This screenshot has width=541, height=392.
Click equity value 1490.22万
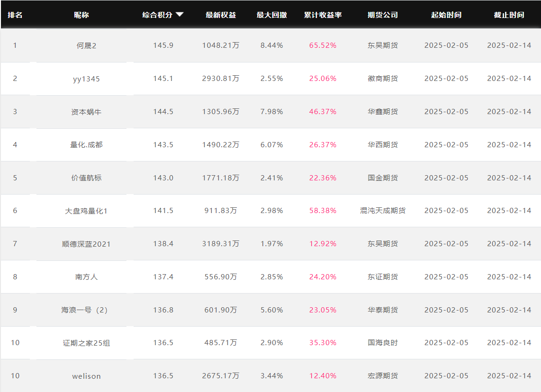click(x=221, y=144)
